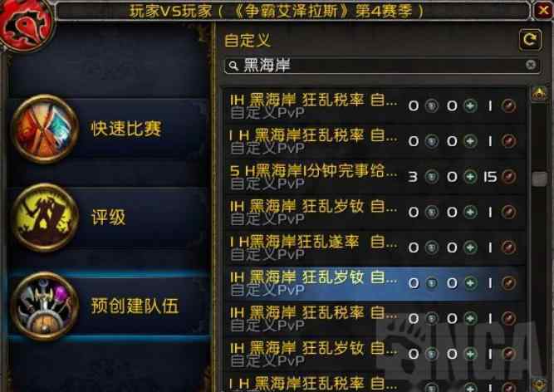
Task: Click the Horde faction emblem
Action: pos(26,24)
